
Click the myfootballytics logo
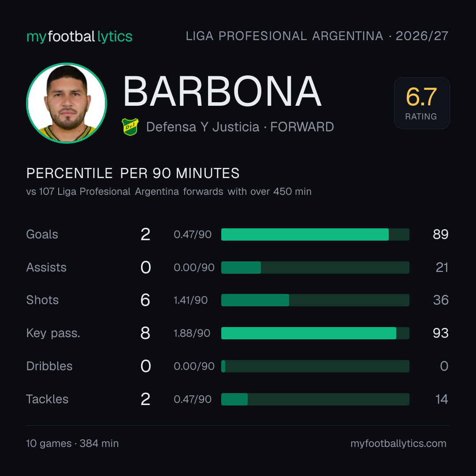point(79,37)
